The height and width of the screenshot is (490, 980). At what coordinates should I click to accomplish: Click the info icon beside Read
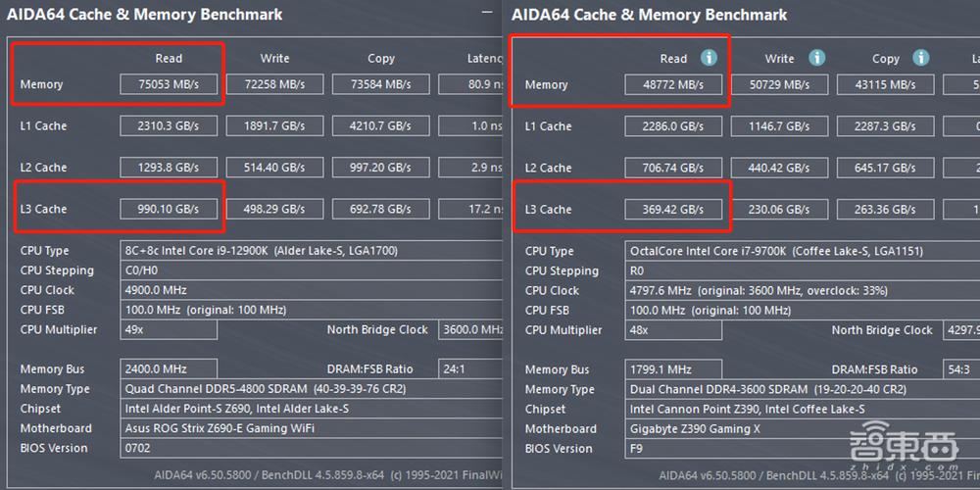tap(709, 58)
